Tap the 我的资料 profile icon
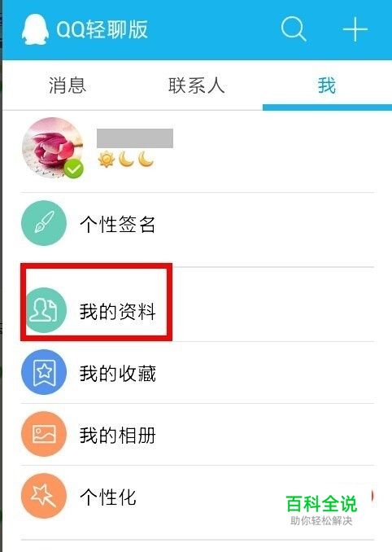 (44, 310)
